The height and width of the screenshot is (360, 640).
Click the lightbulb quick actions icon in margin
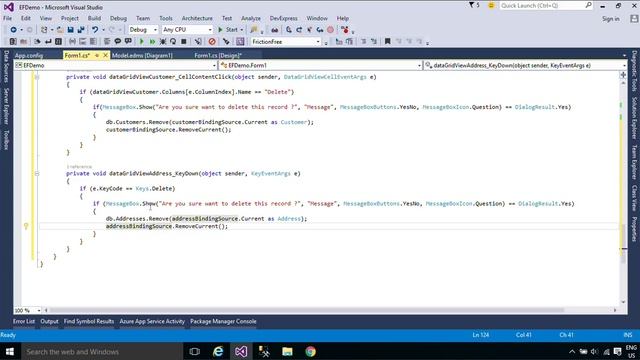coord(26,226)
